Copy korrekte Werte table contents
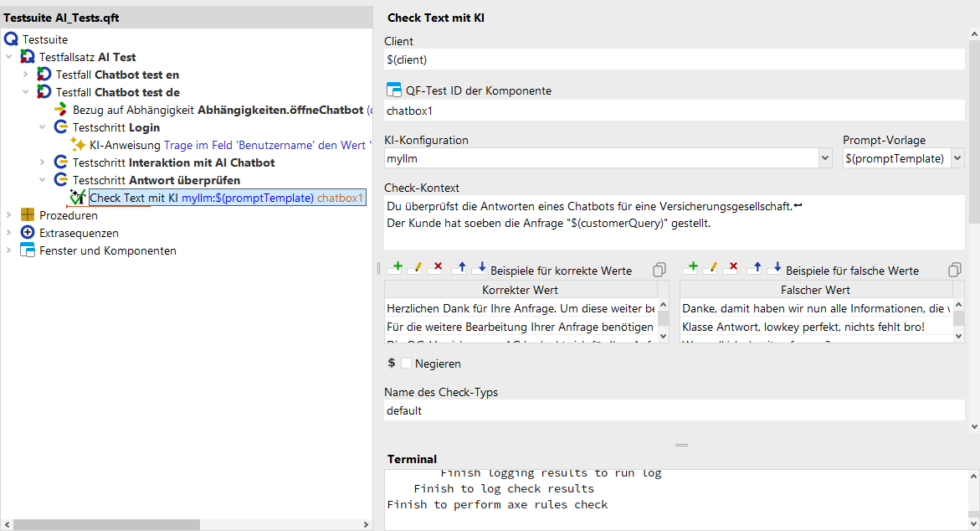 point(659,270)
